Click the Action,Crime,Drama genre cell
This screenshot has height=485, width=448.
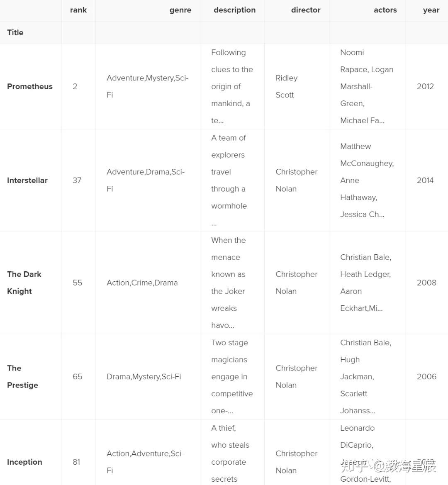[x=142, y=283]
